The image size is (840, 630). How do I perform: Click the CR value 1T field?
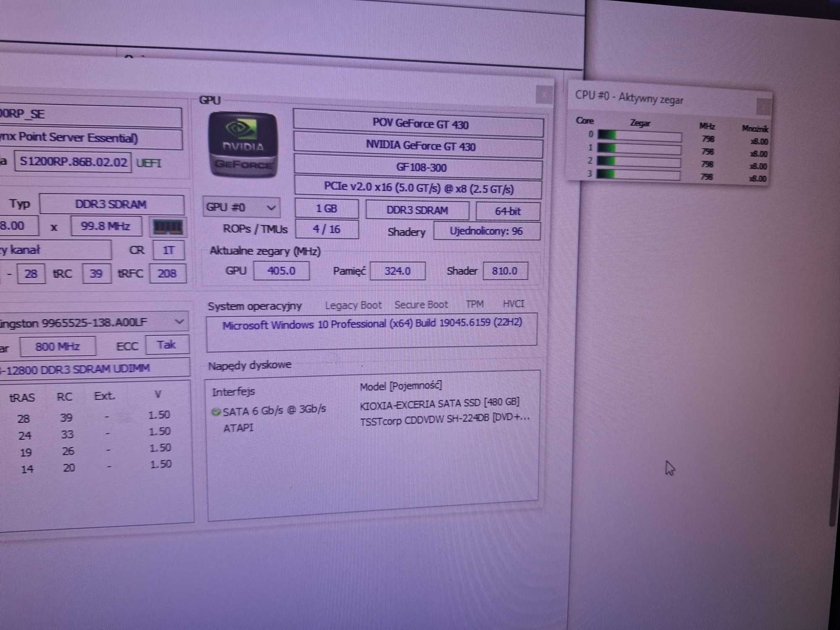coord(168,251)
